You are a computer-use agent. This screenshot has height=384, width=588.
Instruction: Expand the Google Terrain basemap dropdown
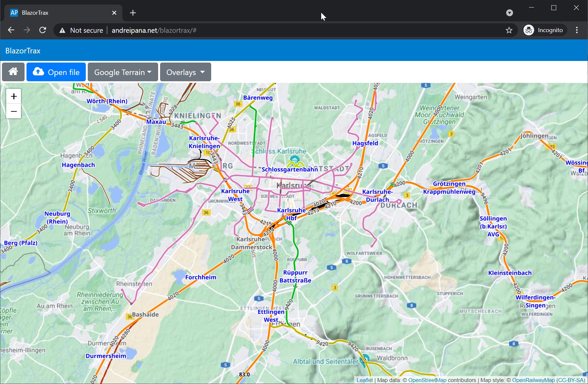coord(123,72)
